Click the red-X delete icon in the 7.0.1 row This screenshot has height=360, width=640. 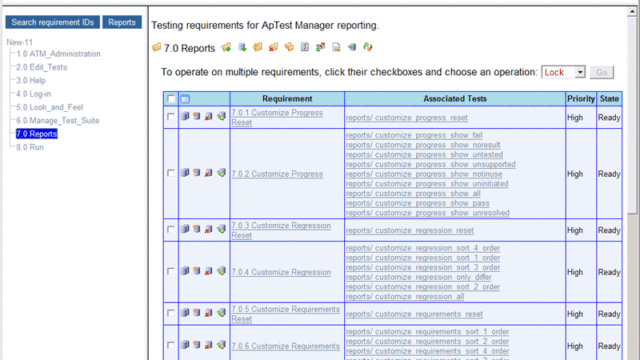coord(209,117)
